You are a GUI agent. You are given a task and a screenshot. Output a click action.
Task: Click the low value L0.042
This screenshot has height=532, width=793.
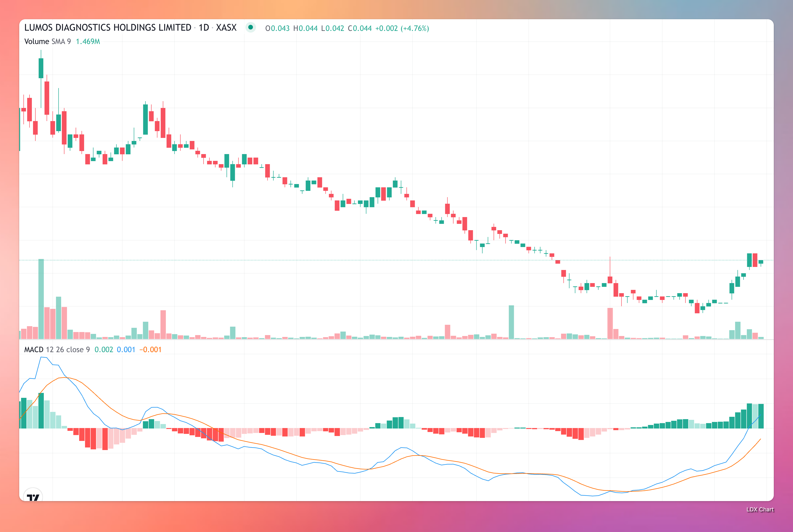(x=333, y=28)
